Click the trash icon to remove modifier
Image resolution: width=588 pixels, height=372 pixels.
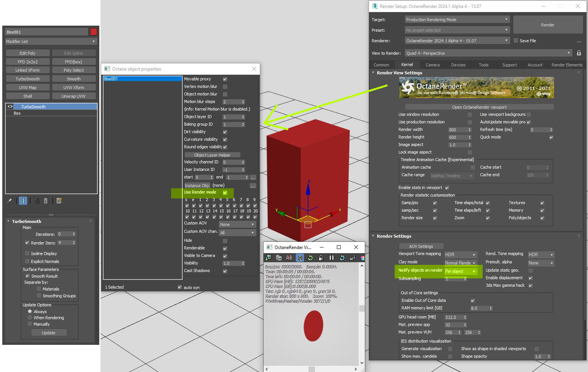coord(46,201)
